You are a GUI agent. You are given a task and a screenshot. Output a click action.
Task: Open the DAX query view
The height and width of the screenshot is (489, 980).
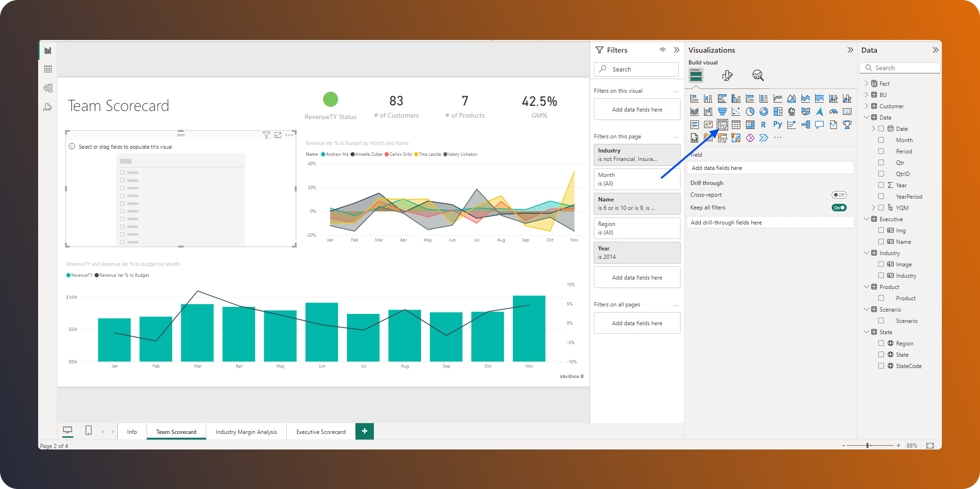pyautogui.click(x=48, y=107)
